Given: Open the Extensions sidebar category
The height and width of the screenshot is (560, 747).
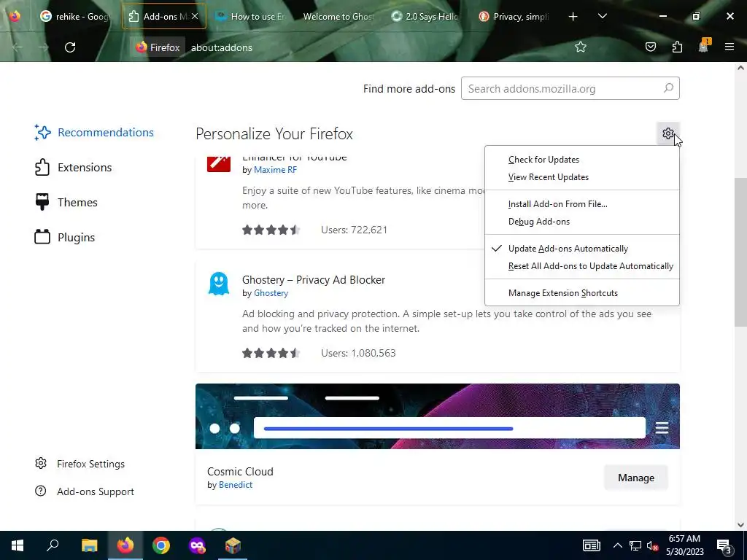Looking at the screenshot, I should pos(73,167).
